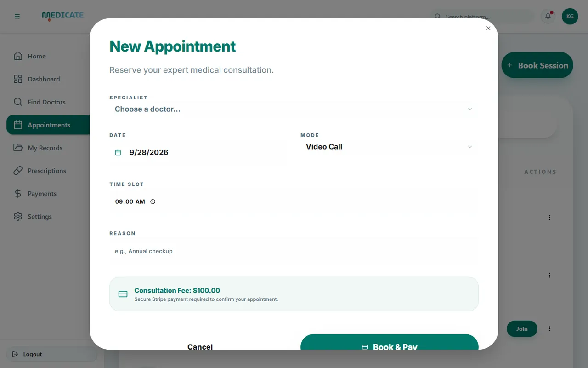Expand the Mode Video Call dropdown

point(390,147)
